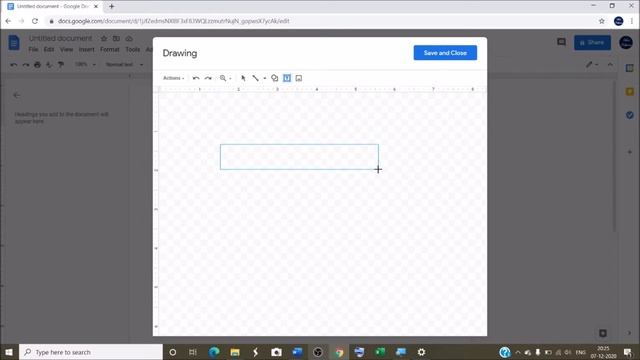Open Microsoft Edge from taskbar
This screenshot has width=640, height=360.
click(x=214, y=352)
